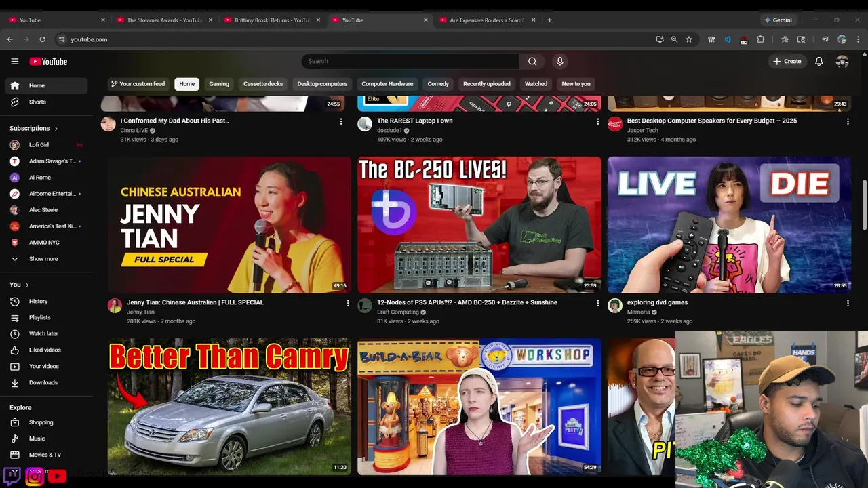Open options for Best Desktop Computer Speakers video
Image resolution: width=868 pixels, height=488 pixels.
[x=848, y=121]
